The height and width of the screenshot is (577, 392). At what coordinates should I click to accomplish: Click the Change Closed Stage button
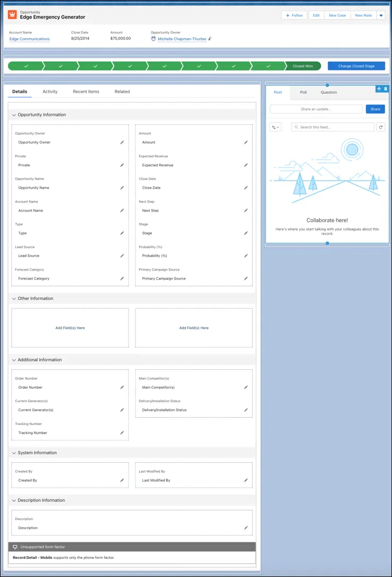point(356,66)
